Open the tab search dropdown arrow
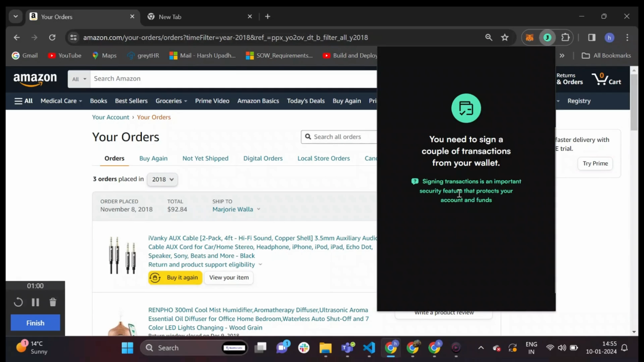 pos(16,17)
